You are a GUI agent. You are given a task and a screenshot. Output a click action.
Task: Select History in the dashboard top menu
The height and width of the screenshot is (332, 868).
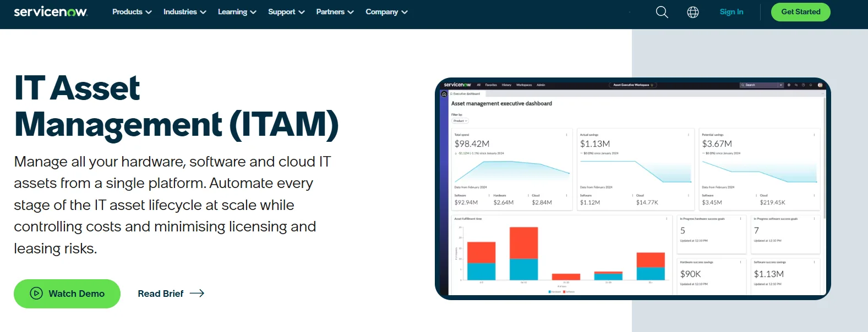pyautogui.click(x=506, y=85)
